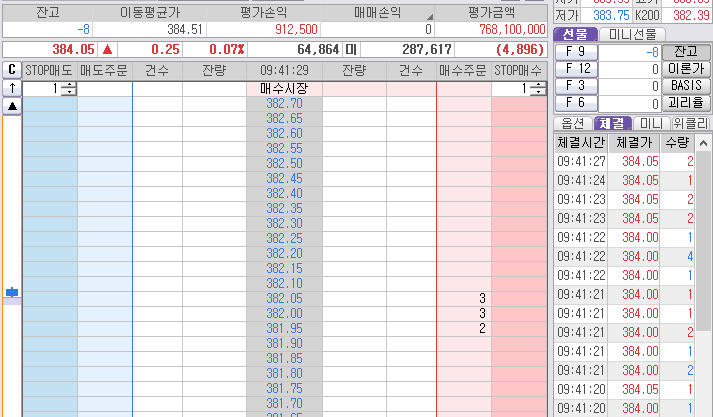Click the current price 384.05 in summary bar
713x417 pixels.
[x=73, y=49]
